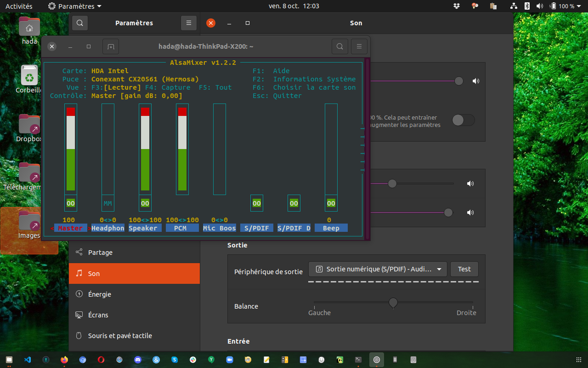Open the Files app in the dock

point(9,360)
